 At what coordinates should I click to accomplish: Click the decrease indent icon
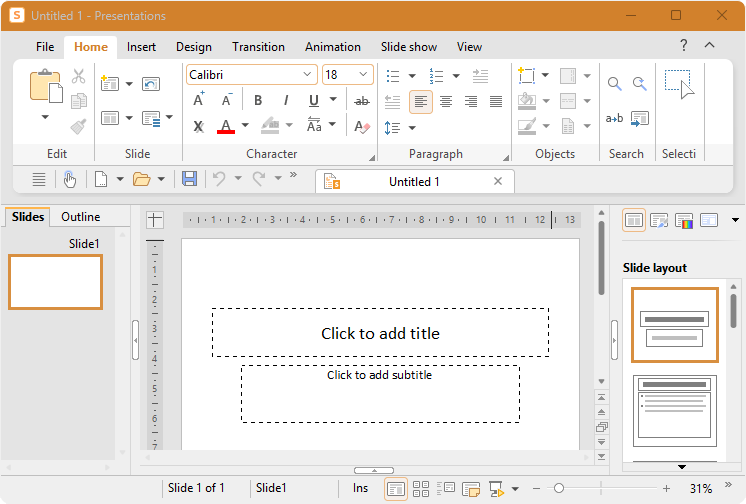392,101
